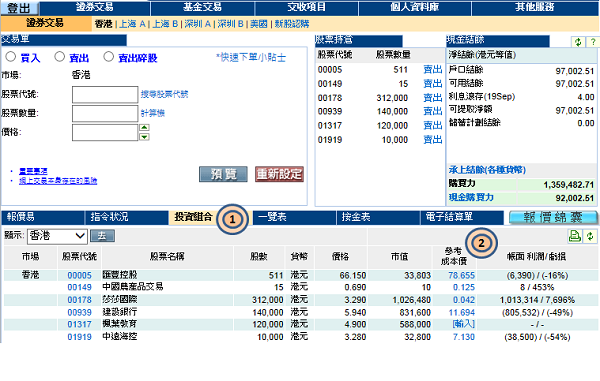600x381 pixels.
Task: Select the 賣出 radio button
Action: tap(59, 57)
